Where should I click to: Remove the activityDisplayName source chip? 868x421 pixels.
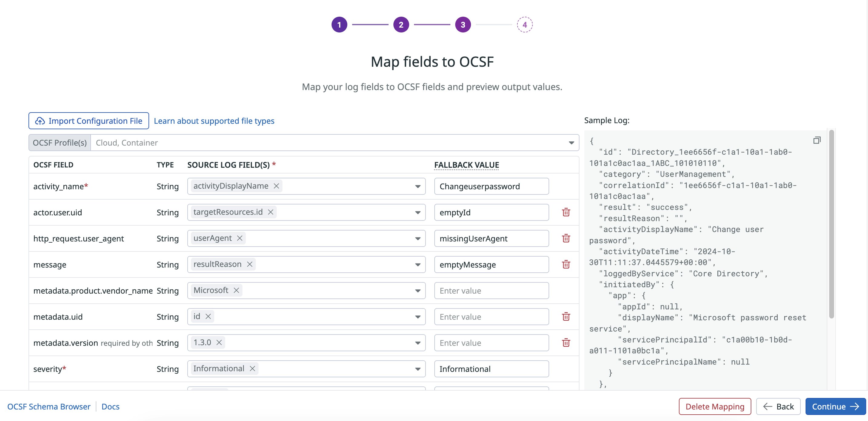coord(276,186)
